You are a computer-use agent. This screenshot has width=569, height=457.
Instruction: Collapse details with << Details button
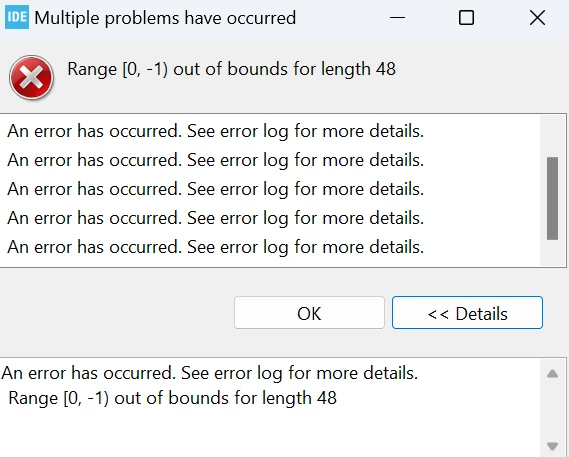(467, 313)
